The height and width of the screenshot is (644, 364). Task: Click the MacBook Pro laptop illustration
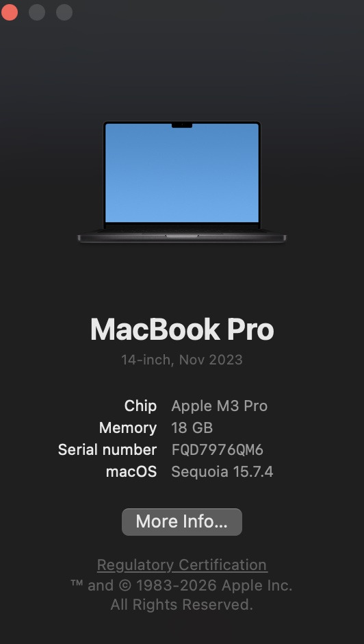point(182,182)
